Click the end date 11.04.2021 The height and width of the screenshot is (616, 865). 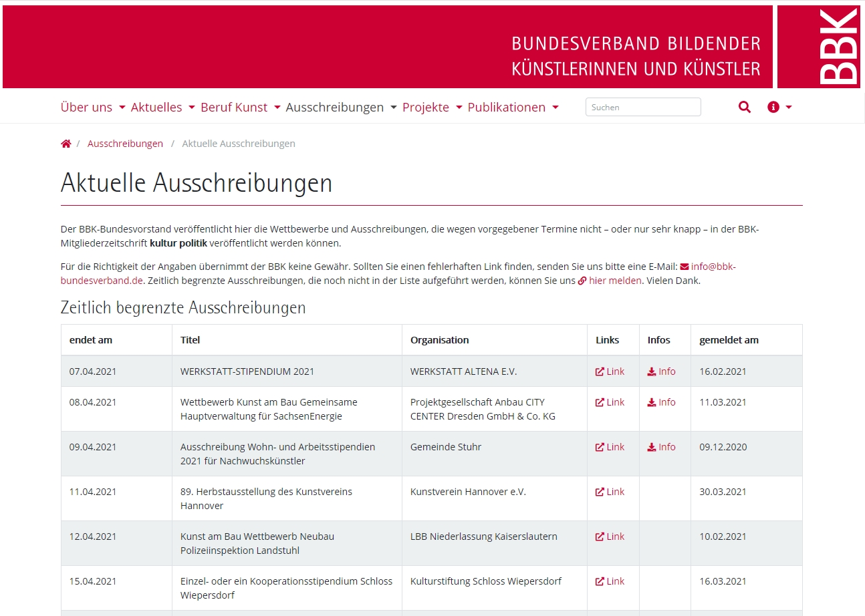click(93, 492)
